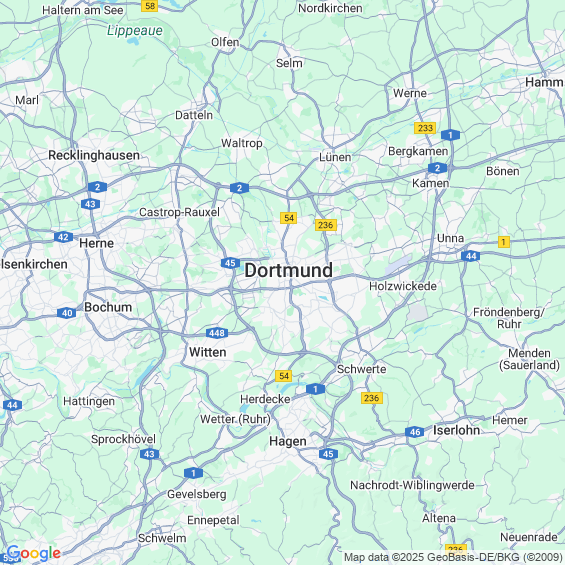Select the Castrop-Rauxel town label
This screenshot has width=565, height=565.
[x=179, y=212]
